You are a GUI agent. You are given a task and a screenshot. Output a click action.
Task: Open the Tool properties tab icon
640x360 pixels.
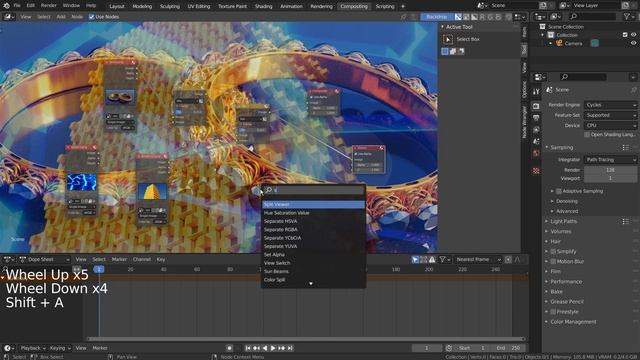pos(536,92)
